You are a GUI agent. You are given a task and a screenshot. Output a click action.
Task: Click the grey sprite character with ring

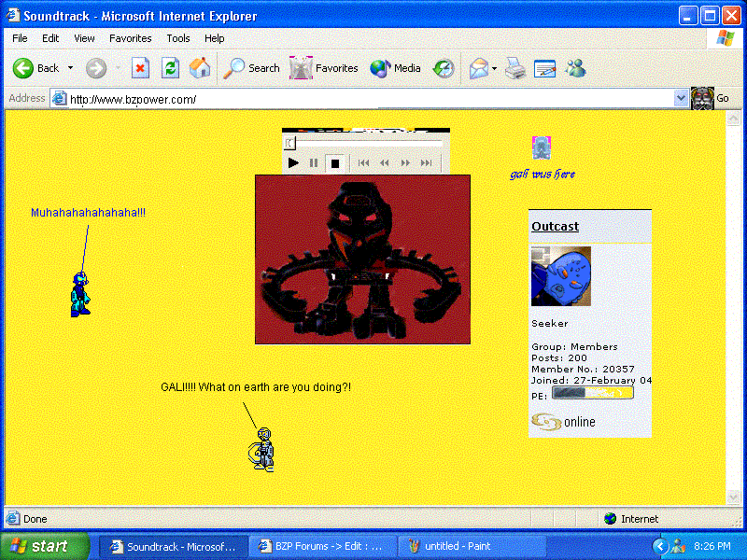tap(262, 450)
